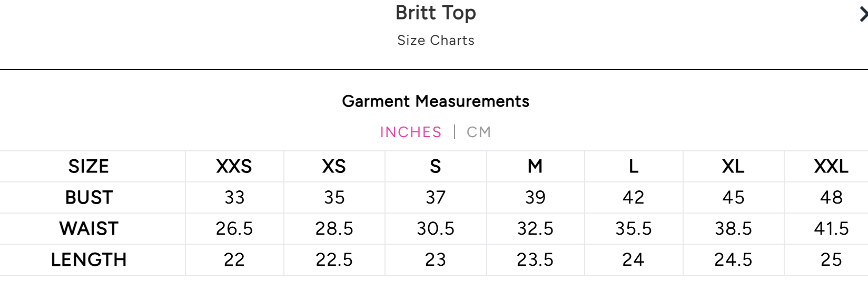Select the XS size column header

(334, 167)
